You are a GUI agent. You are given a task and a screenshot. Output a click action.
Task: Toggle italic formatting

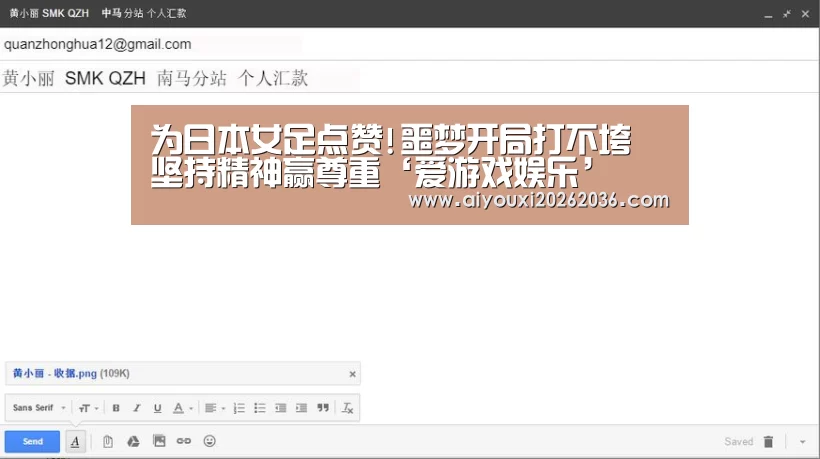136,408
